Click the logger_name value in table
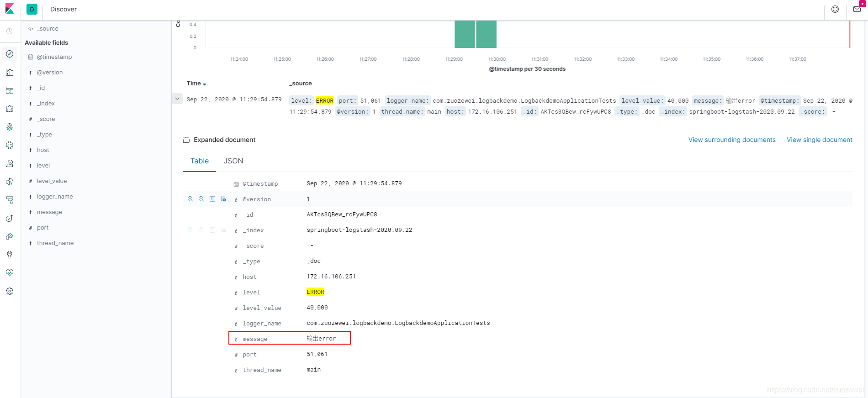 [x=398, y=323]
